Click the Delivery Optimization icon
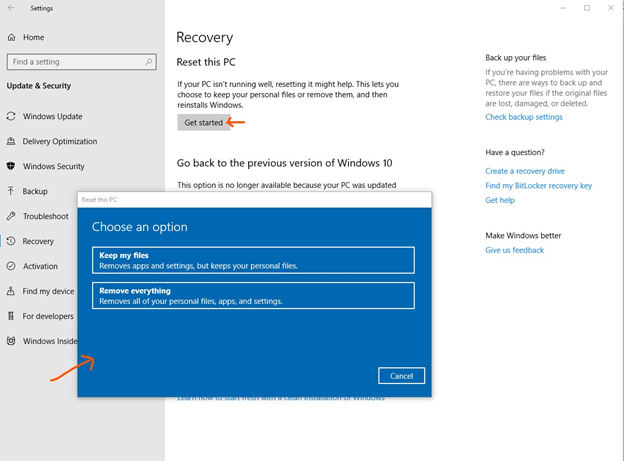This screenshot has height=461, width=624. 11,141
